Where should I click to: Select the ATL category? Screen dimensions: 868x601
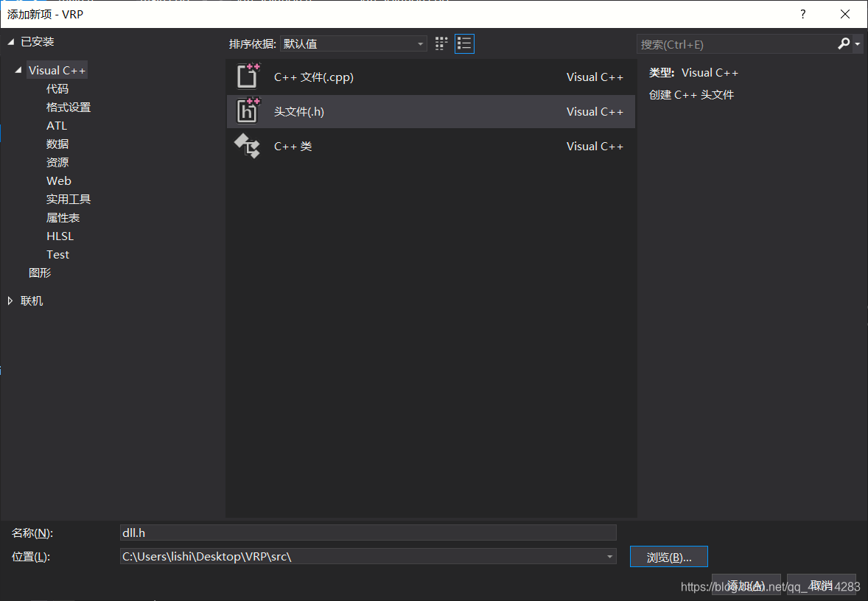[x=57, y=126]
